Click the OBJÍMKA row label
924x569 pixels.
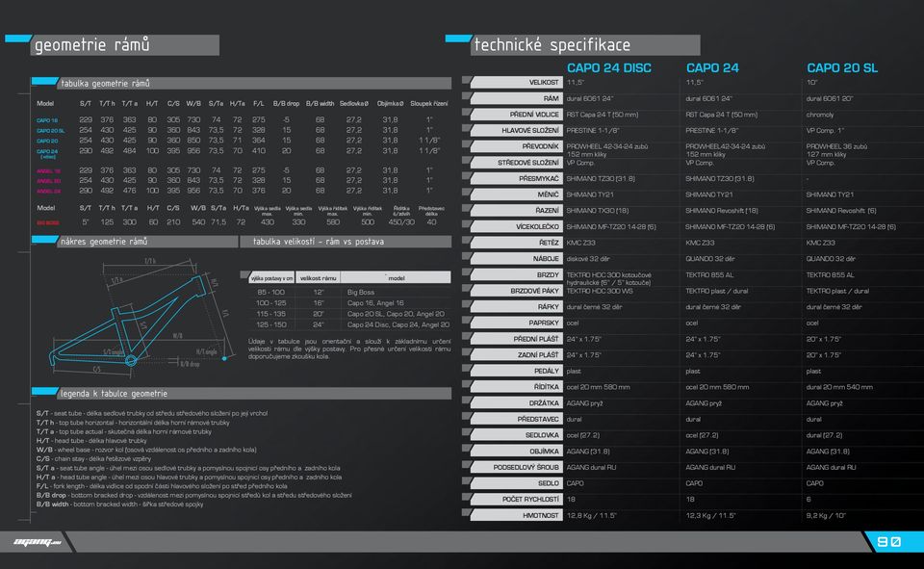point(516,451)
